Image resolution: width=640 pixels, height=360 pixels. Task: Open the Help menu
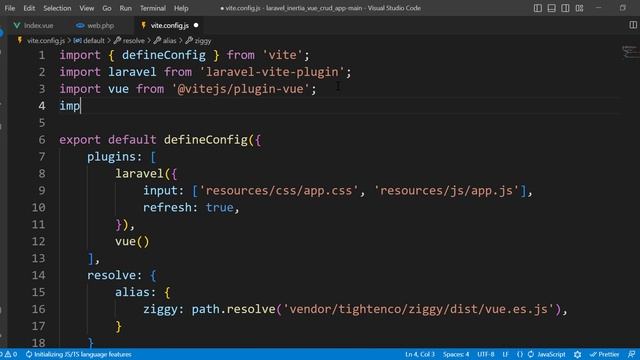click(x=181, y=8)
